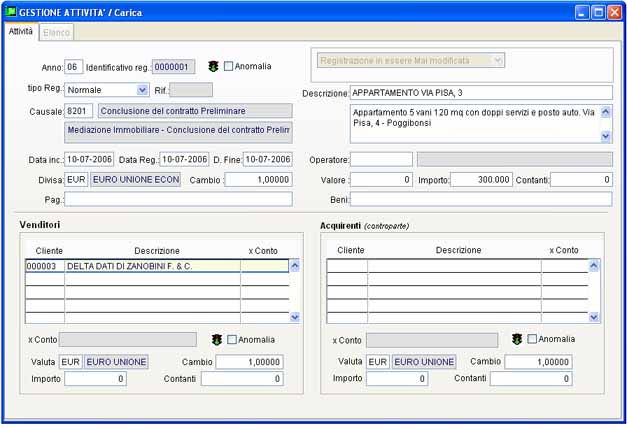Click the Valore field
This screenshot has width=627, height=428.
pyautogui.click(x=381, y=180)
